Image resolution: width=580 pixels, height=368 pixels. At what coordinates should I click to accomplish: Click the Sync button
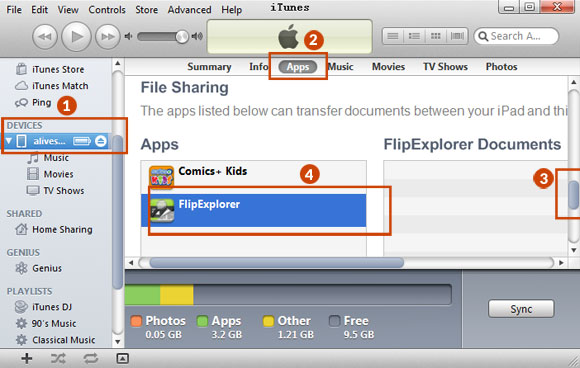[x=521, y=309]
